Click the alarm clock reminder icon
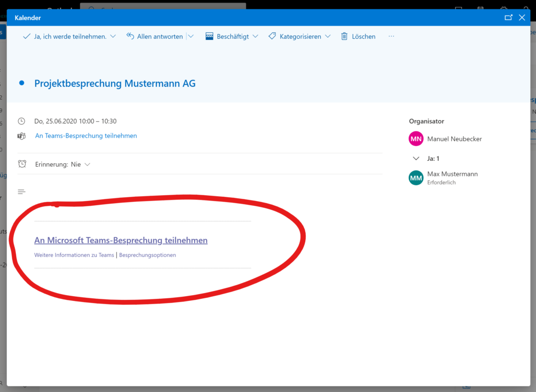The height and width of the screenshot is (392, 536). 22,164
